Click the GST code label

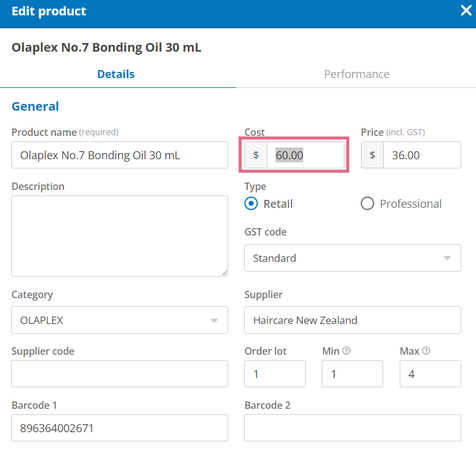click(x=265, y=232)
